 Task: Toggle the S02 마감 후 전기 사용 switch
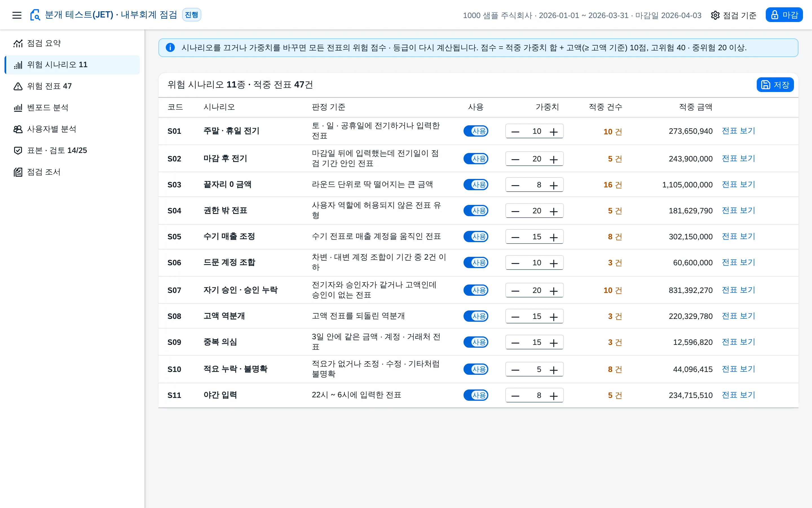475,159
